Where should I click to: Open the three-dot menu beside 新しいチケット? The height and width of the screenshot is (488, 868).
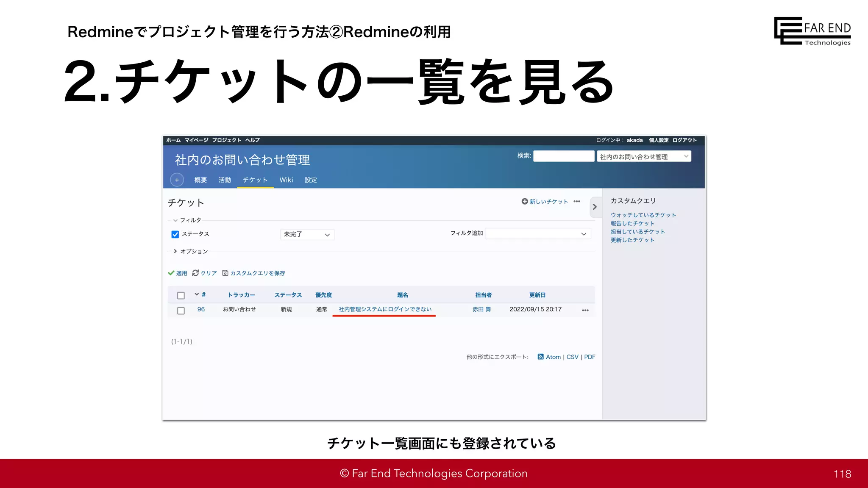(577, 201)
